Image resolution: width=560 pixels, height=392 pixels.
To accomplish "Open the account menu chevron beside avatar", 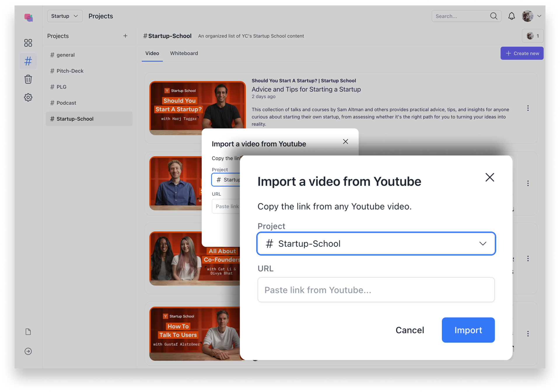I will [x=539, y=16].
